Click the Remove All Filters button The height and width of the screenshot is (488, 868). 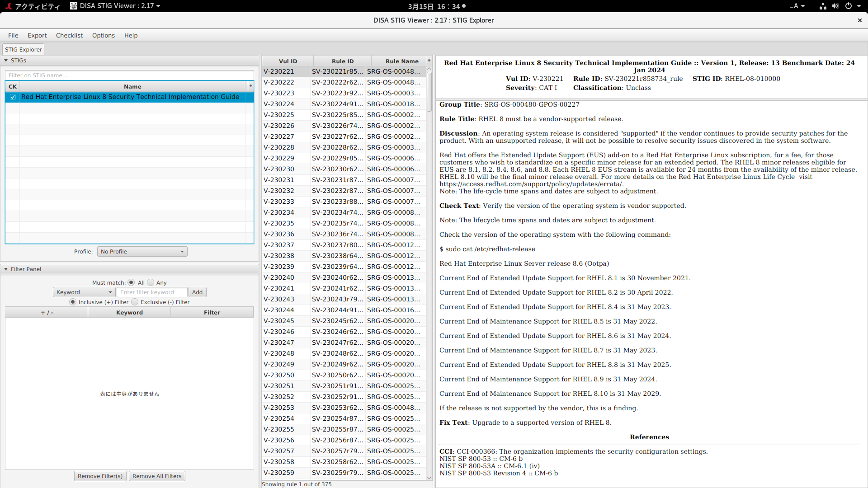point(157,476)
